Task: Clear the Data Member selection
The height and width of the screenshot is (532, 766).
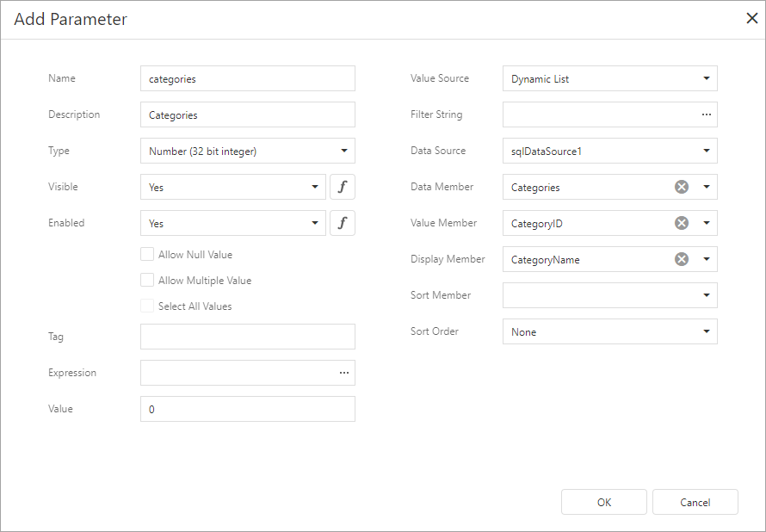Action: click(680, 187)
